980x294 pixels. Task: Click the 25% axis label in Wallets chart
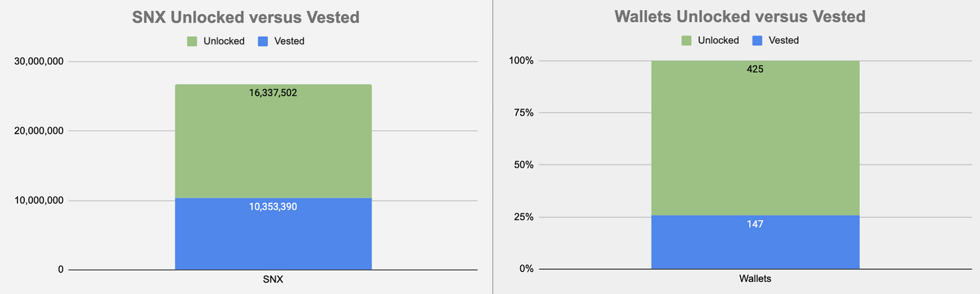pos(524,217)
